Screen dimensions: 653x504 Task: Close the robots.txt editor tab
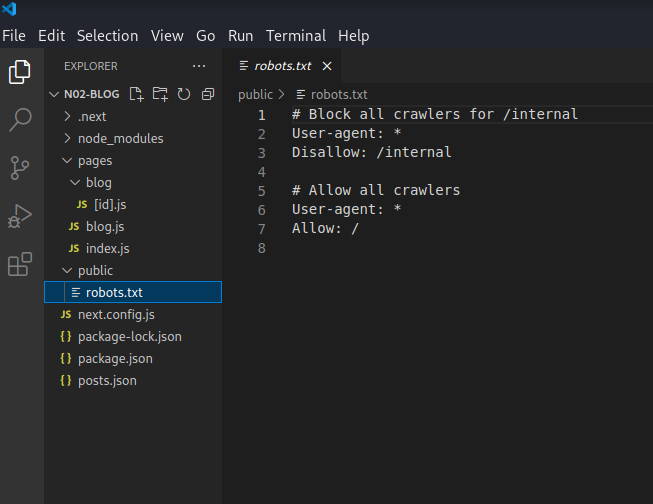click(326, 66)
